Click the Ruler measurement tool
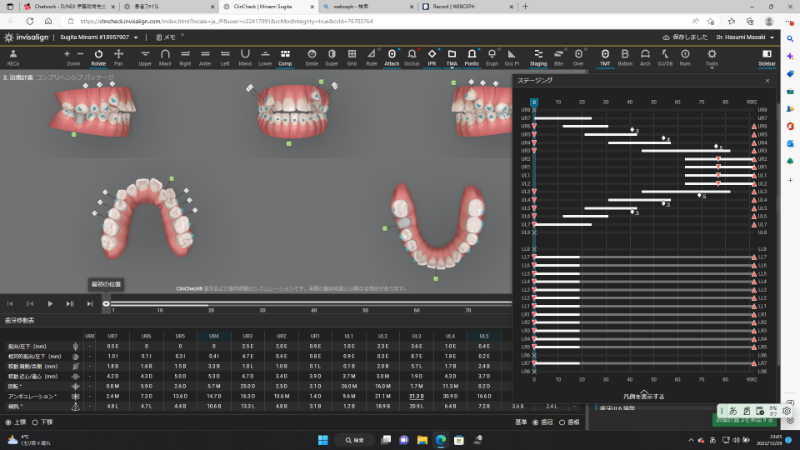The height and width of the screenshot is (450, 800). coord(371,55)
